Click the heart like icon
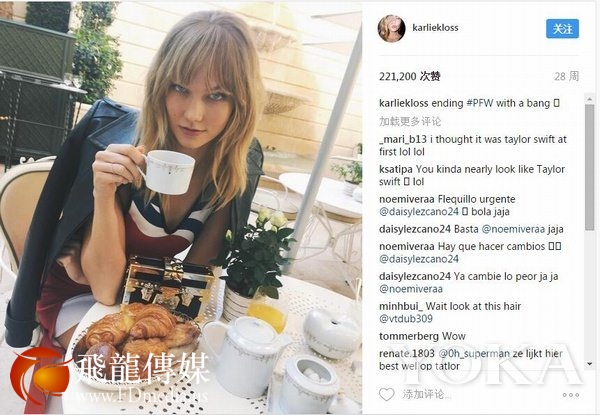Image resolution: width=600 pixels, height=415 pixels. pyautogui.click(x=386, y=394)
